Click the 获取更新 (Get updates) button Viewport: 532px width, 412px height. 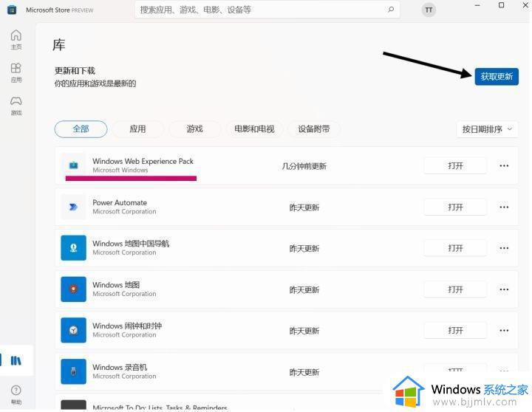pos(497,77)
